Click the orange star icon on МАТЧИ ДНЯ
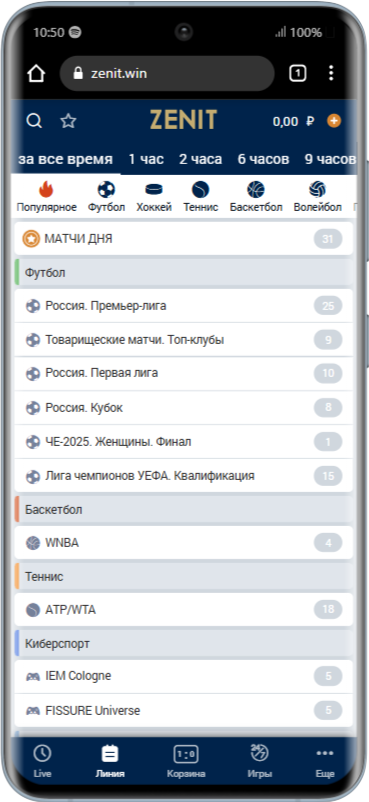369x802 pixels. [31, 238]
